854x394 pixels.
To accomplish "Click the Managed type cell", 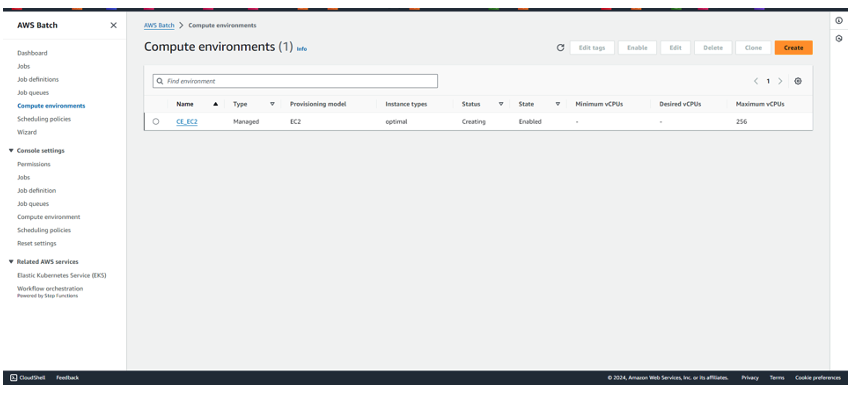I will [x=246, y=122].
